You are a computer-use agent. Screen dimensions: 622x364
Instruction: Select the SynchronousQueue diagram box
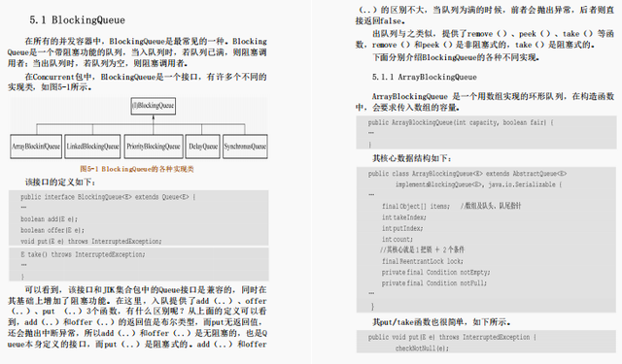pos(245,147)
